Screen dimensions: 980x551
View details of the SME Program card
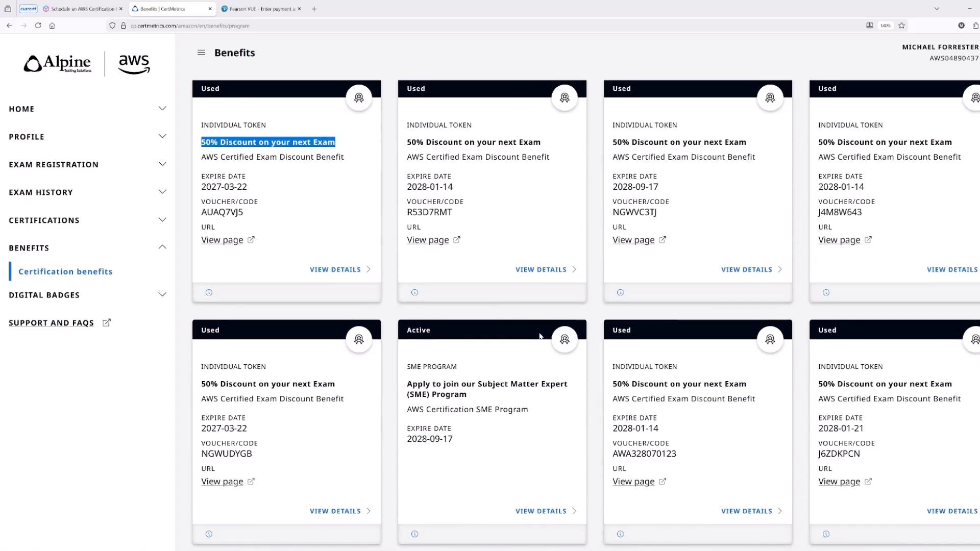click(x=546, y=511)
